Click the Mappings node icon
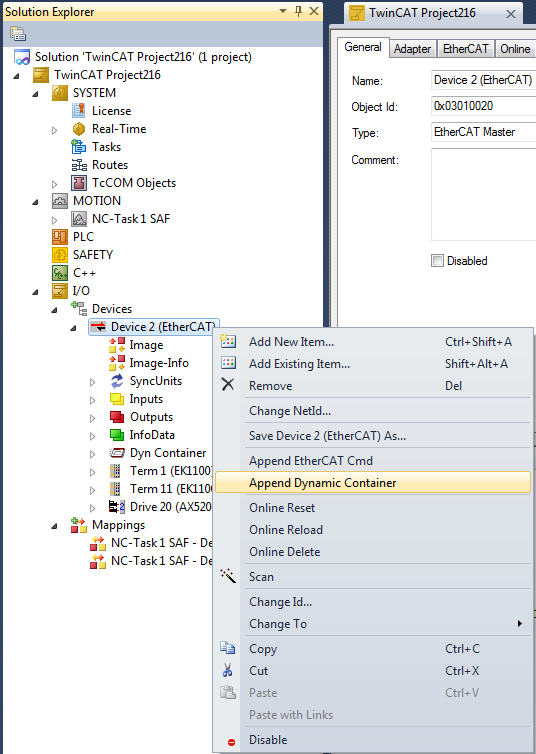This screenshot has width=536, height=754. (79, 525)
